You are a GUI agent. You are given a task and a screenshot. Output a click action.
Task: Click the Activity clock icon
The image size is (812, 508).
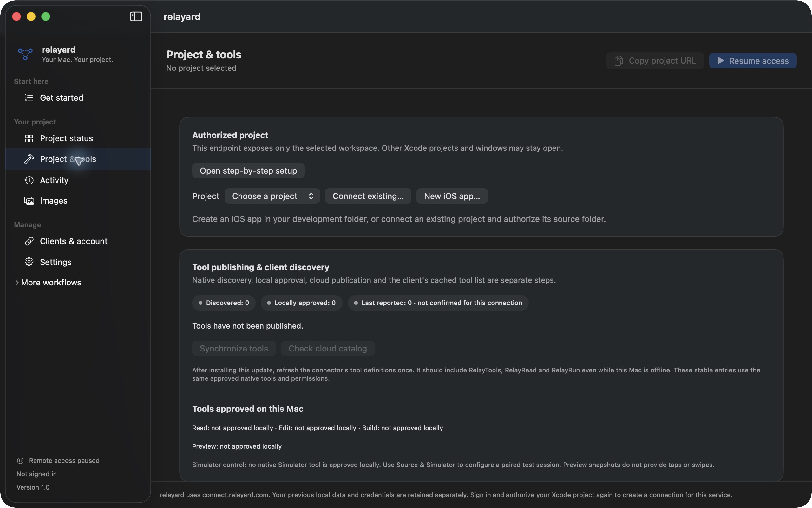click(x=29, y=180)
